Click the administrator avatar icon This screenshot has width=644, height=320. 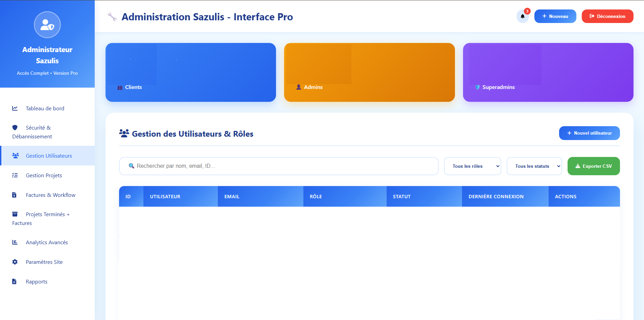(47, 25)
